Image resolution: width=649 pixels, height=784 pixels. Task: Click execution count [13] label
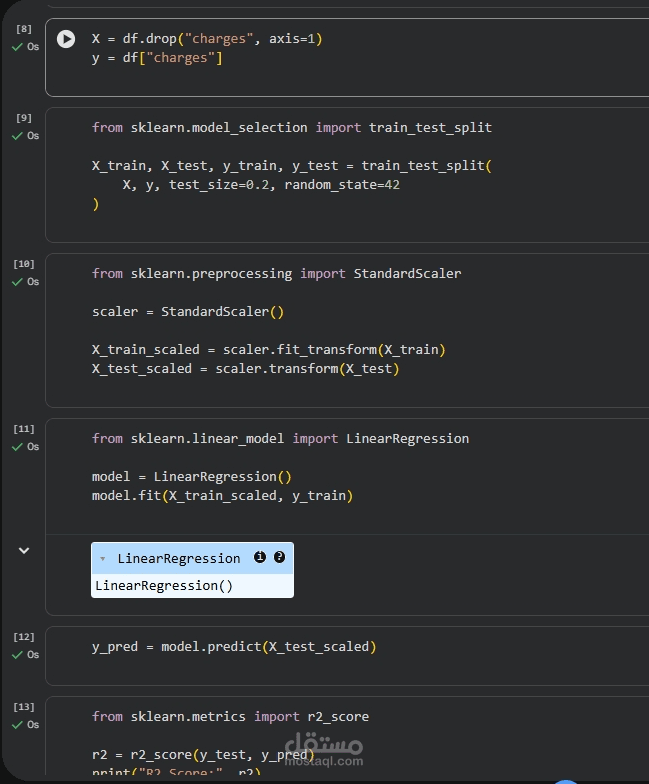[x=24, y=707]
